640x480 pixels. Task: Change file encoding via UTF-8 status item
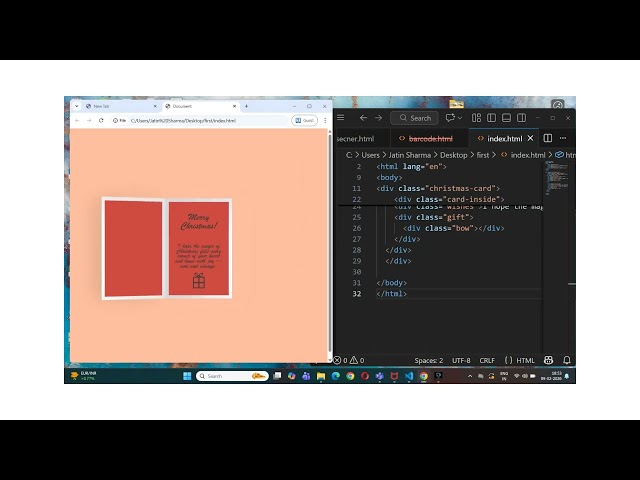point(461,360)
